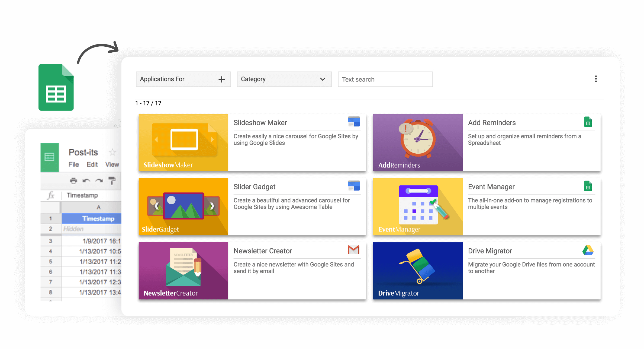
Task: Open the DriveMigrator thumbnail image
Action: pos(418,271)
